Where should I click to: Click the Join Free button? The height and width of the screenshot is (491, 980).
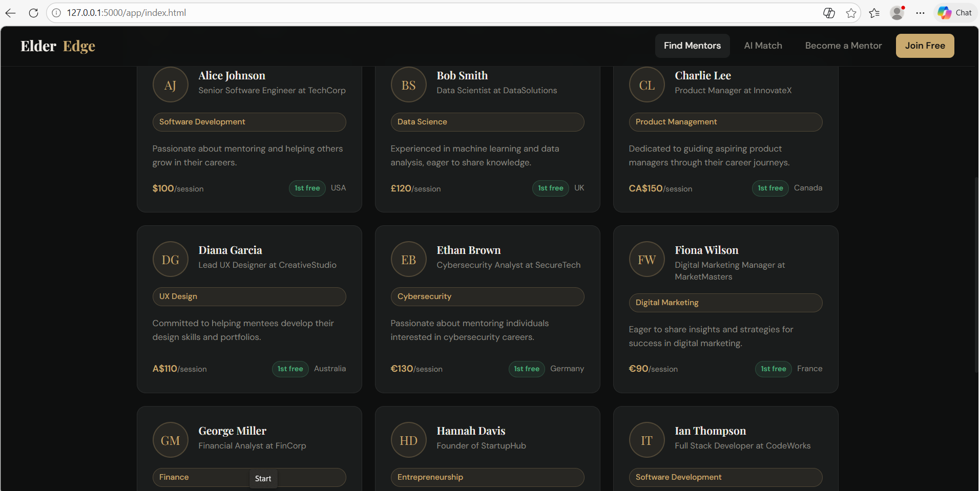tap(925, 46)
